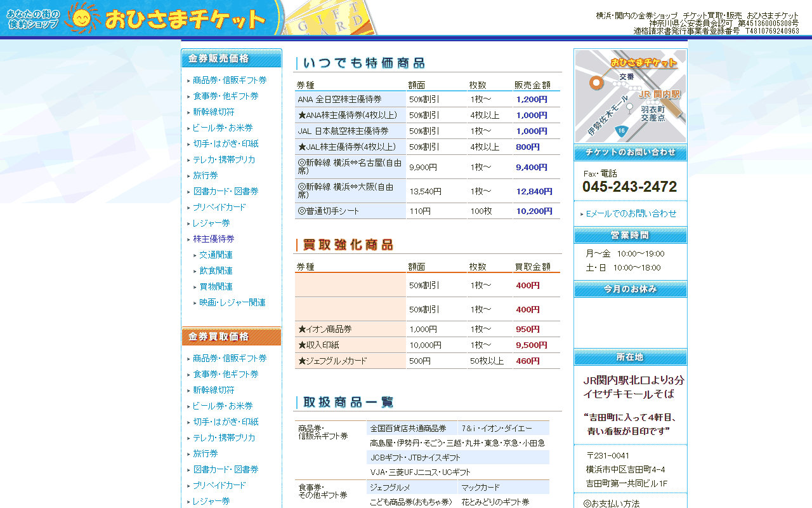The height and width of the screenshot is (508, 812).
Task: Open プリペイドカード under 金券販売価格
Action: point(219,207)
